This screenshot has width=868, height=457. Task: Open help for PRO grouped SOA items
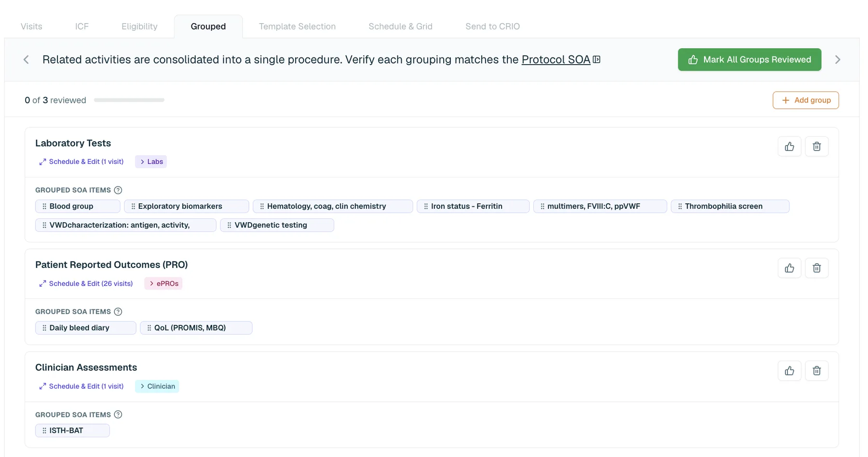(x=118, y=311)
